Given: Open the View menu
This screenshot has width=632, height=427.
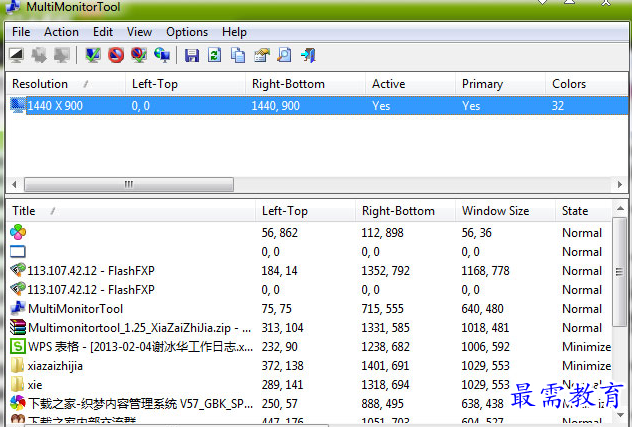Looking at the screenshot, I should point(140,32).
